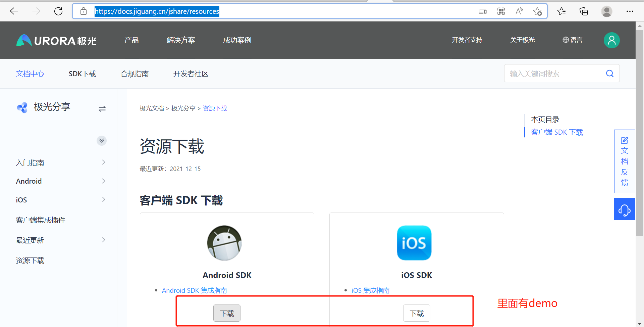Click the QR code icon in address bar

point(501,11)
